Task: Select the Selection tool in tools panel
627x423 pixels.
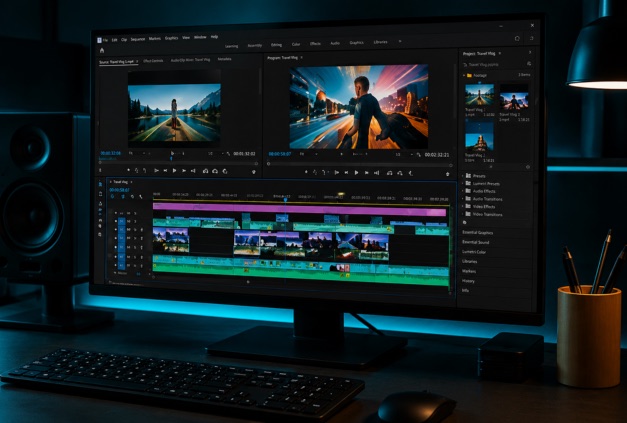Action: tap(100, 184)
